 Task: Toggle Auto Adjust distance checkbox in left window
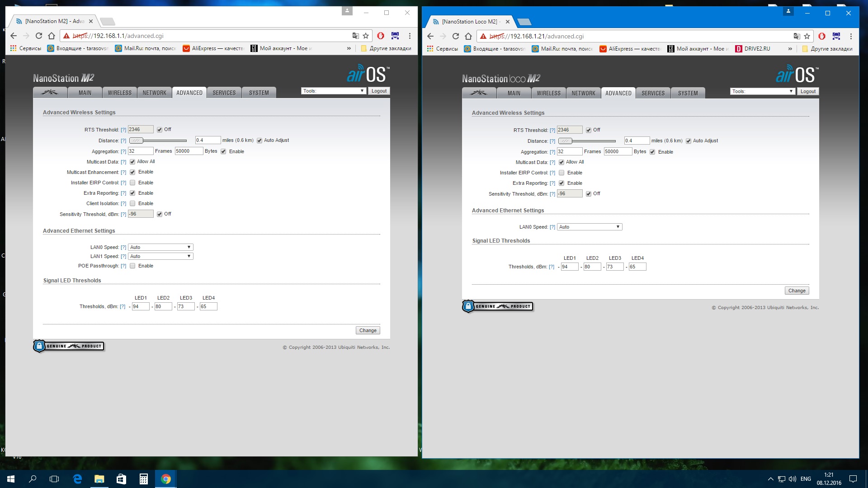259,141
